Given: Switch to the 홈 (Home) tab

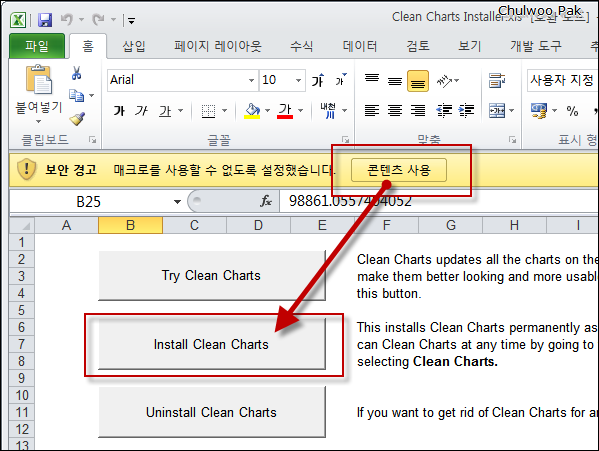Looking at the screenshot, I should [x=88, y=46].
